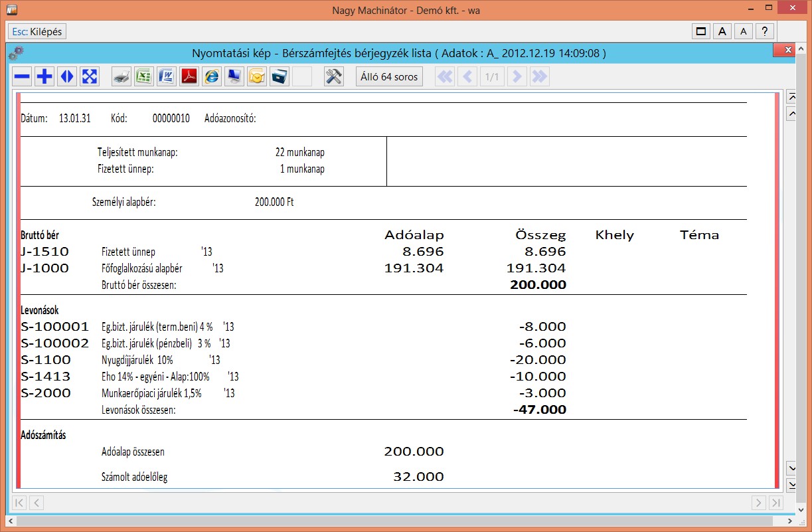Viewport: 812px width, 532px height.
Task: Open the preview in Internet Explorer
Action: pos(212,77)
